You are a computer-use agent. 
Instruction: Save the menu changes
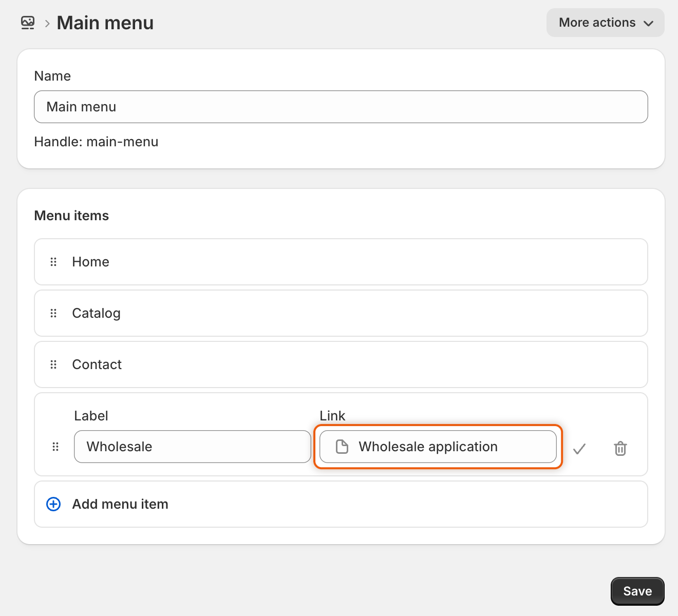[x=637, y=591]
